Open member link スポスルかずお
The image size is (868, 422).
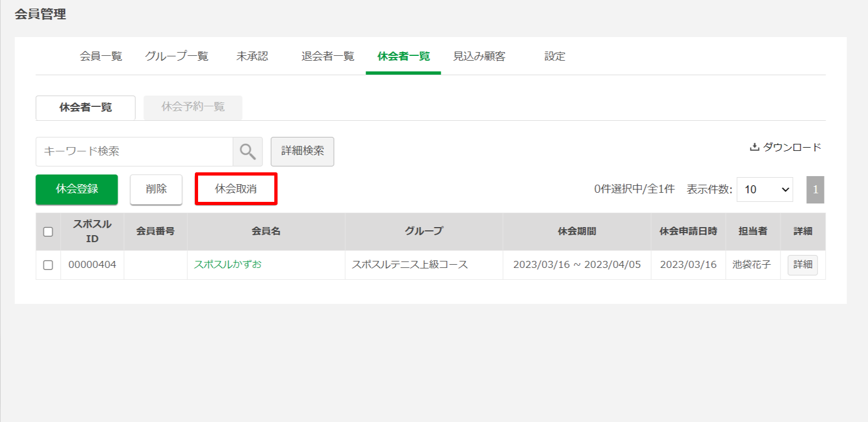point(228,265)
